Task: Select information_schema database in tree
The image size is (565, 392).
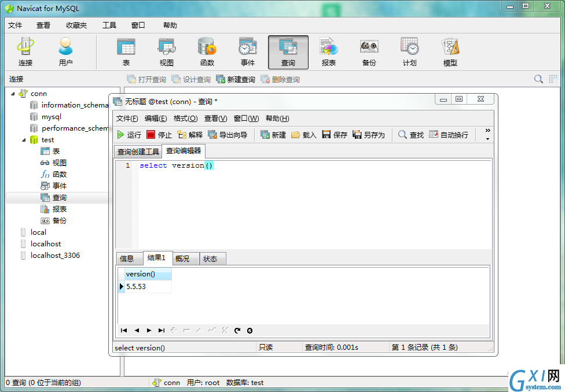Action: click(69, 105)
